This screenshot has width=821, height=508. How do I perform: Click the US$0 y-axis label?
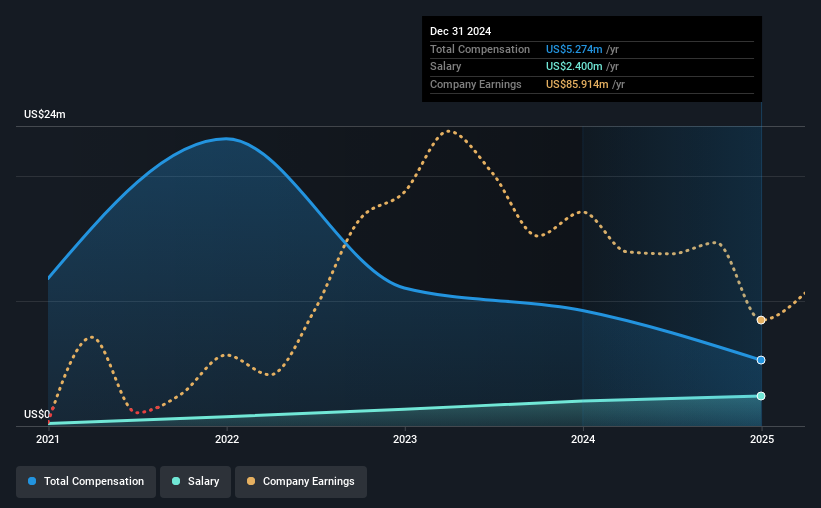pos(37,414)
